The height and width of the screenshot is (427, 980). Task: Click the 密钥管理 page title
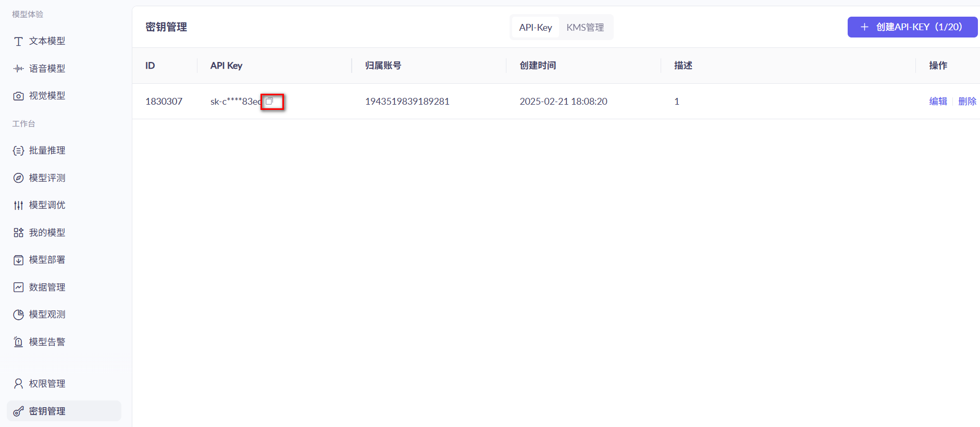point(166,27)
